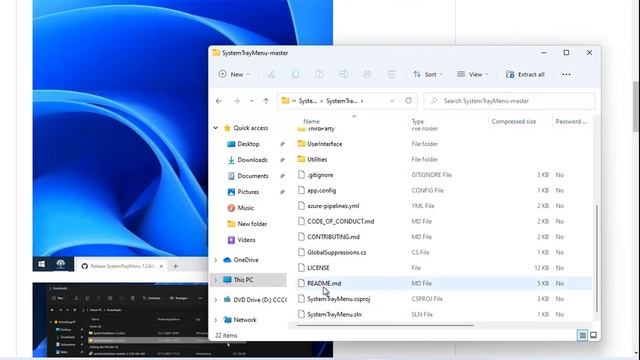This screenshot has width=640, height=360.
Task: Click the Copy icon in toolbar
Action: click(295, 74)
